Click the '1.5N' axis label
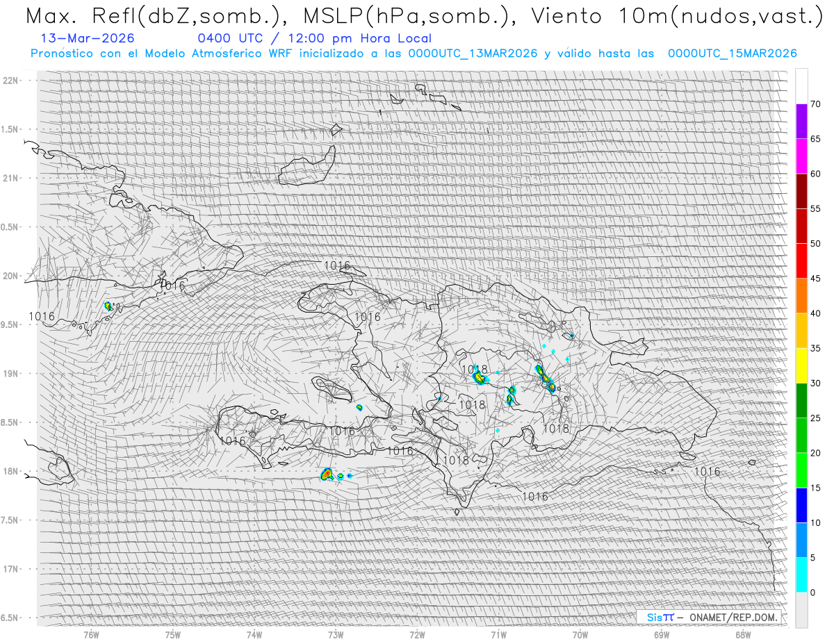The image size is (834, 644). 10,129
